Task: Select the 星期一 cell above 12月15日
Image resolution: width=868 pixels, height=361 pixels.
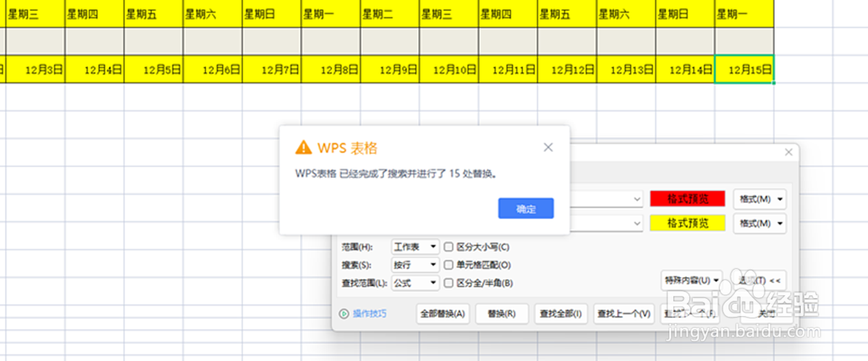Action: tap(744, 13)
